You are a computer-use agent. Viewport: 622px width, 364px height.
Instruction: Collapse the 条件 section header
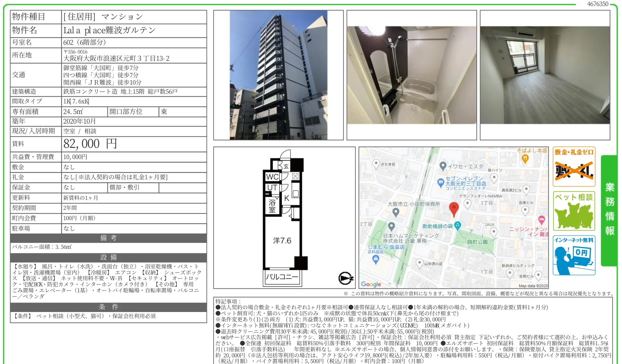coord(108,307)
